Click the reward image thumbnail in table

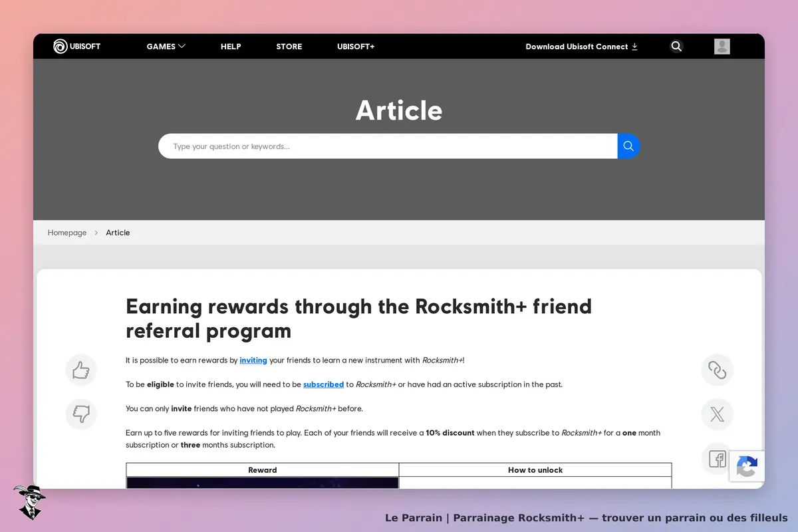click(x=263, y=483)
